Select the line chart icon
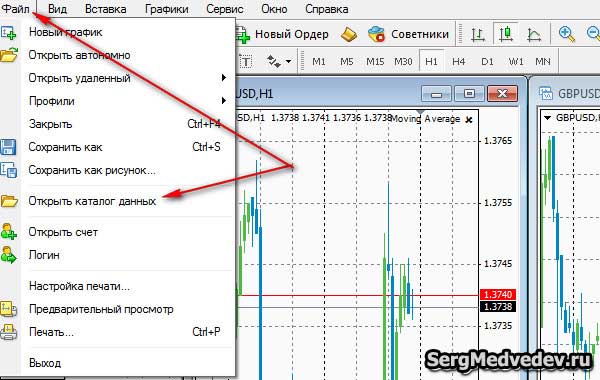This screenshot has height=380, width=600. pyautogui.click(x=534, y=34)
